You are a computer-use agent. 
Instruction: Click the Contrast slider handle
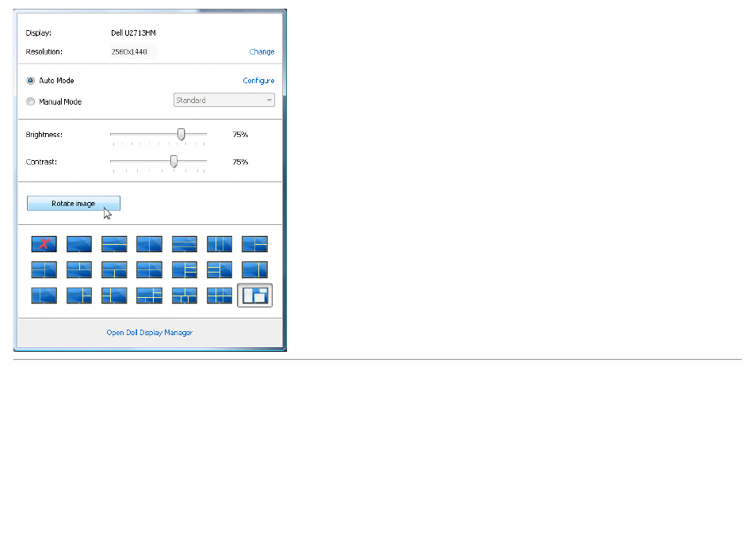[x=174, y=162]
